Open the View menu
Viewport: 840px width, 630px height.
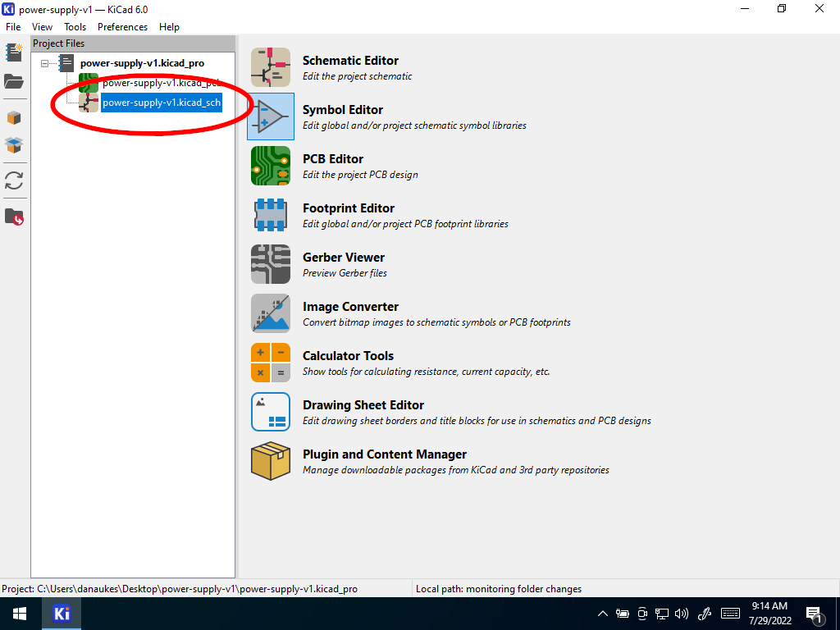pos(42,27)
